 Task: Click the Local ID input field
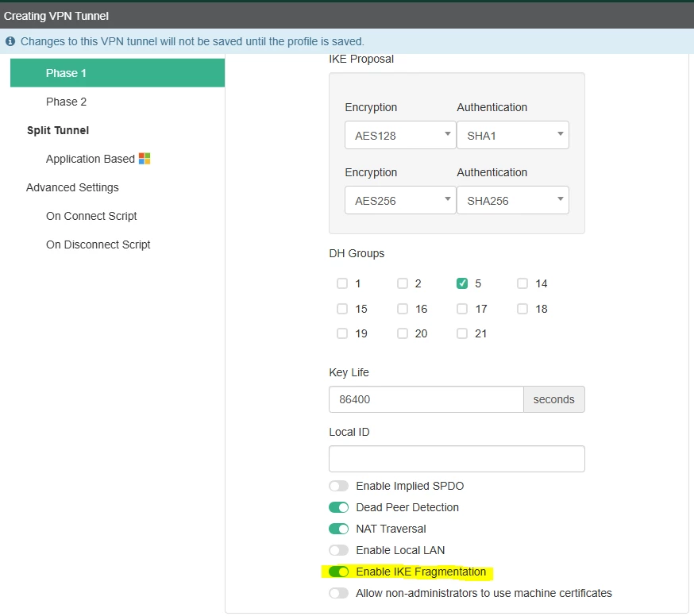click(x=457, y=459)
